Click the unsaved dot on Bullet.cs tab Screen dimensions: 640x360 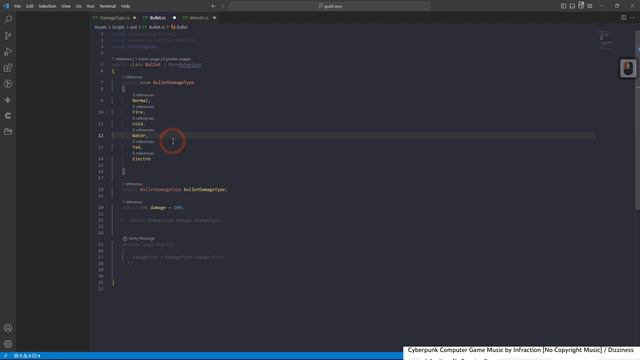(x=174, y=18)
